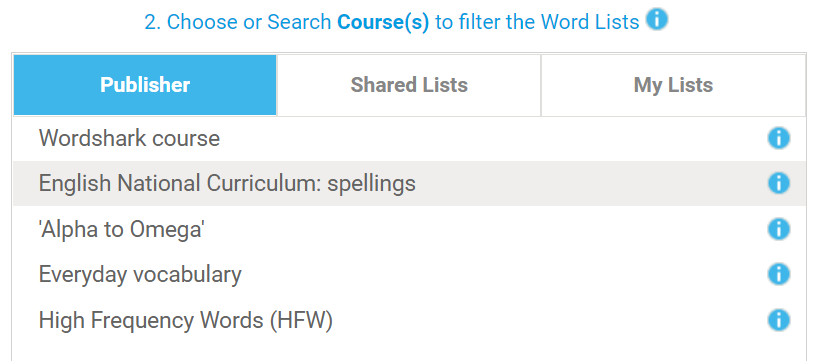
Task: Choose High Frequency Words (HFW) course
Action: (409, 320)
